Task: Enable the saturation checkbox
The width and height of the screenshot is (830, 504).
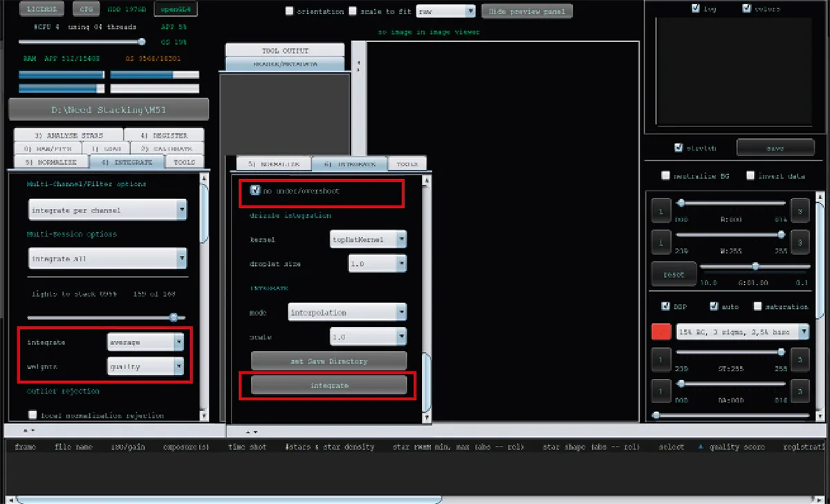Action: [757, 306]
